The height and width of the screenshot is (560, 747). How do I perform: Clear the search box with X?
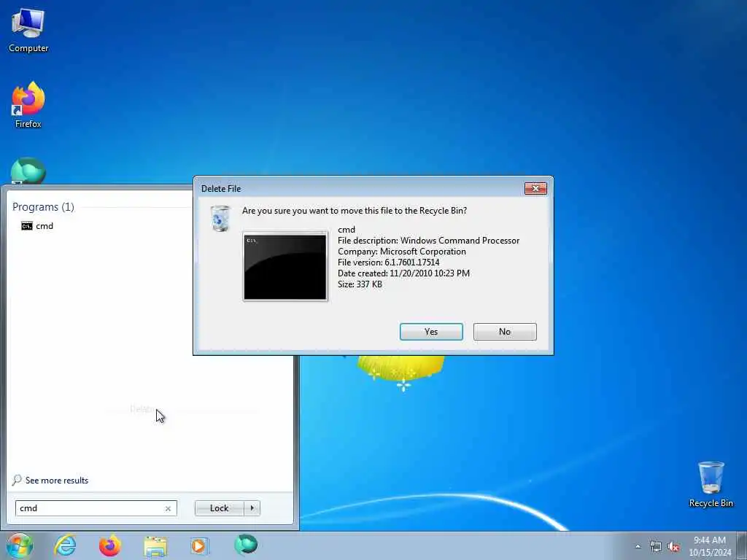point(169,508)
